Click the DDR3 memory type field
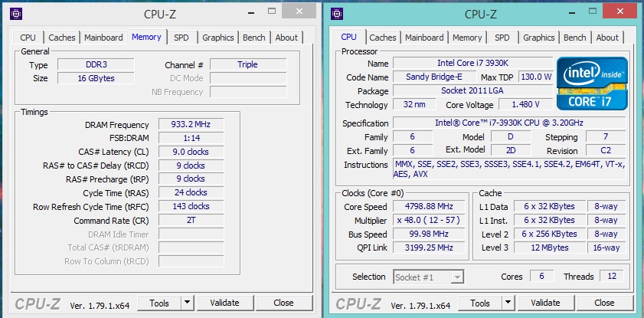 coord(96,64)
